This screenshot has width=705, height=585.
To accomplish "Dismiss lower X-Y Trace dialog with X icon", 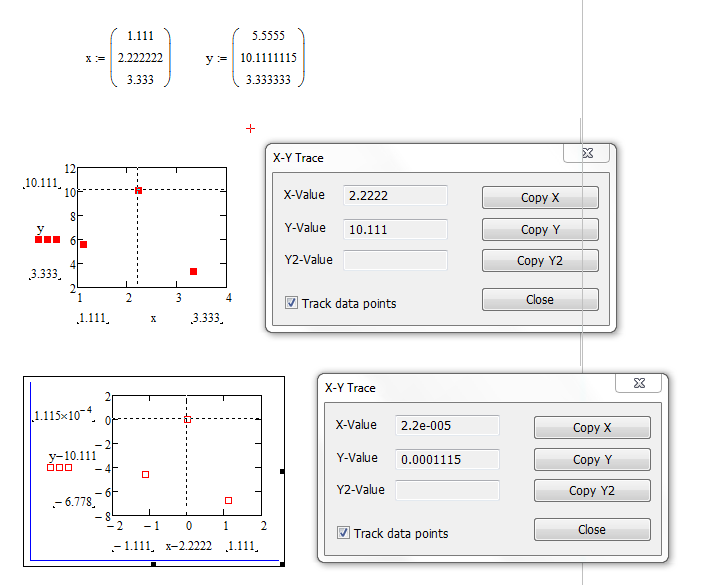I will pyautogui.click(x=639, y=383).
